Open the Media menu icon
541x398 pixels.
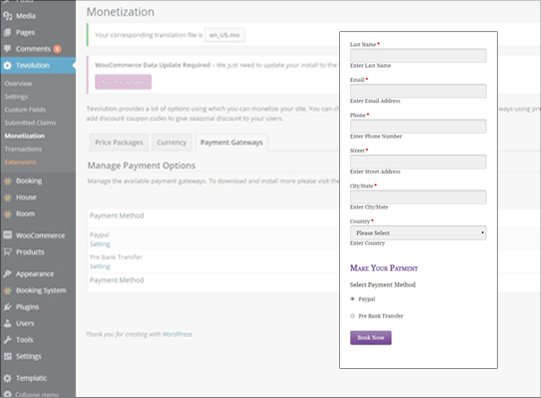point(8,16)
